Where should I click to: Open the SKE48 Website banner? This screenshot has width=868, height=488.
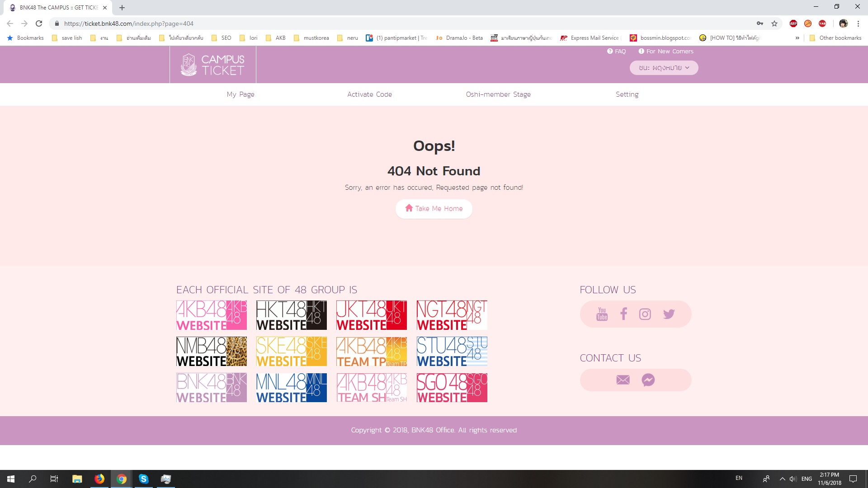click(x=292, y=352)
